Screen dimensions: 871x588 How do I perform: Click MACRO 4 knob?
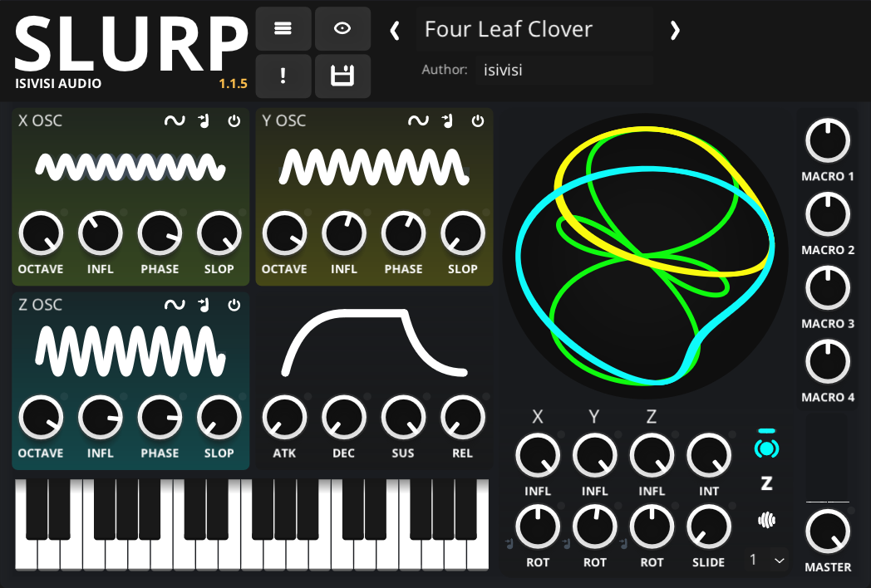point(828,361)
